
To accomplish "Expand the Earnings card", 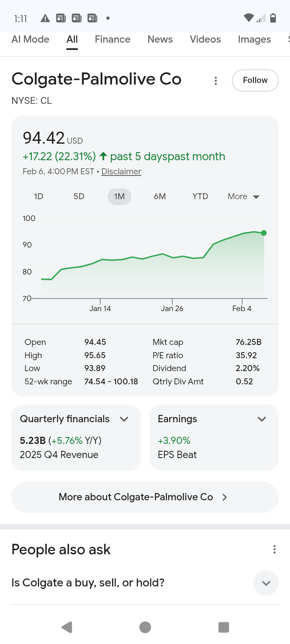I will click(x=262, y=419).
